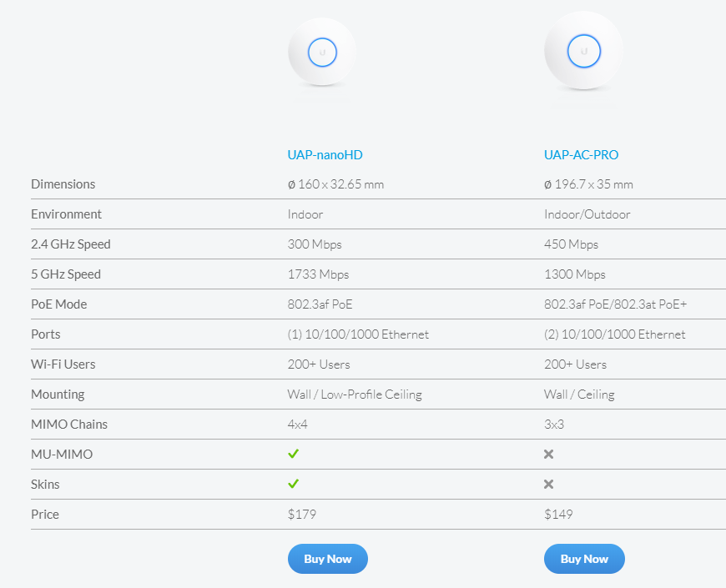The width and height of the screenshot is (726, 588).
Task: Select the Dimensions row label
Action: pos(63,184)
